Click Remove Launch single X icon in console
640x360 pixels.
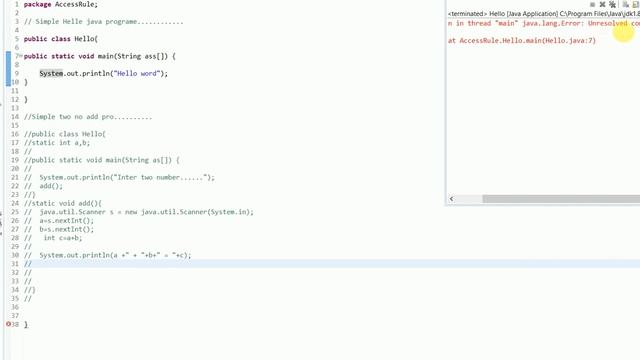(602, 4)
